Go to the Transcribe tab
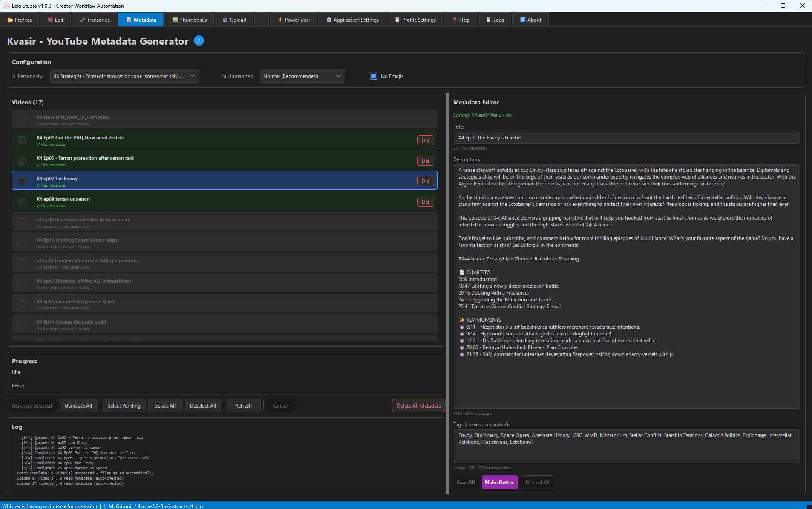The height and width of the screenshot is (509, 812). (95, 20)
